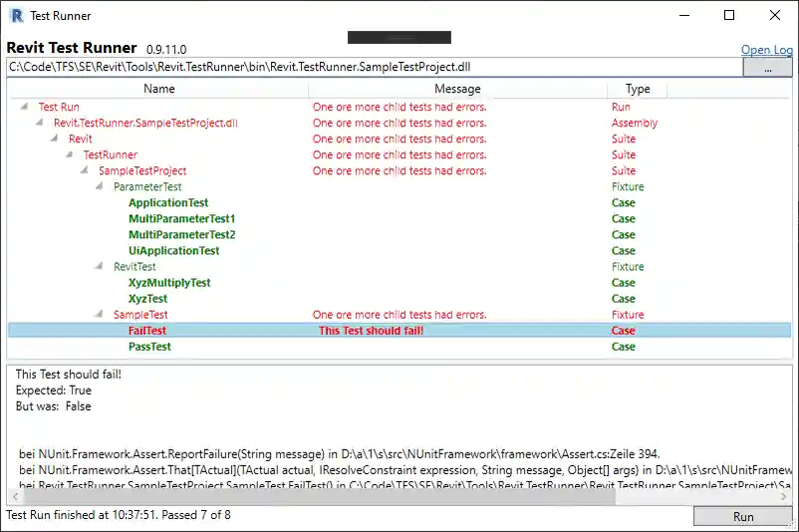799x532 pixels.
Task: Click the Message column header
Action: [x=457, y=89]
